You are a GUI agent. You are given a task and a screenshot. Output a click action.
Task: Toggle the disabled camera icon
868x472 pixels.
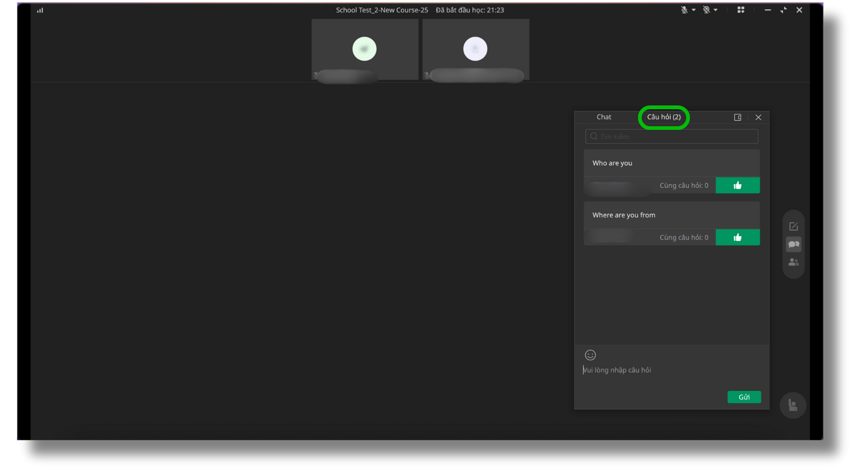706,10
